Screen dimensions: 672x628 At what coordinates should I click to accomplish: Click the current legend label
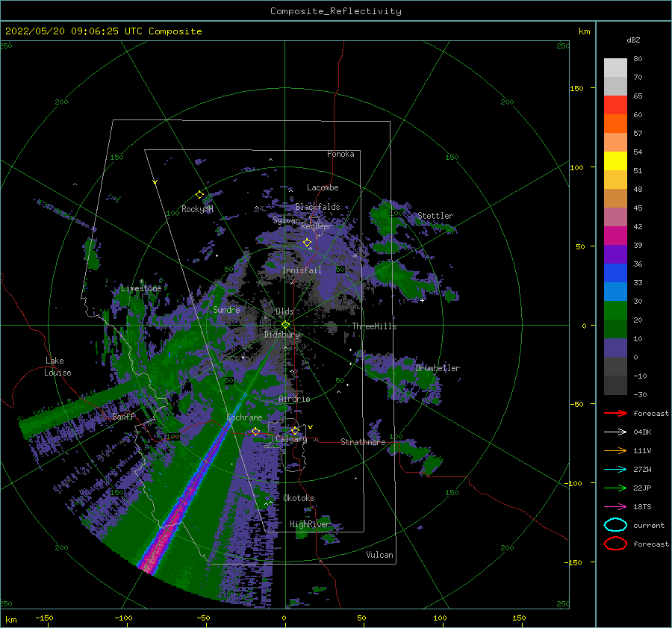tap(649, 526)
